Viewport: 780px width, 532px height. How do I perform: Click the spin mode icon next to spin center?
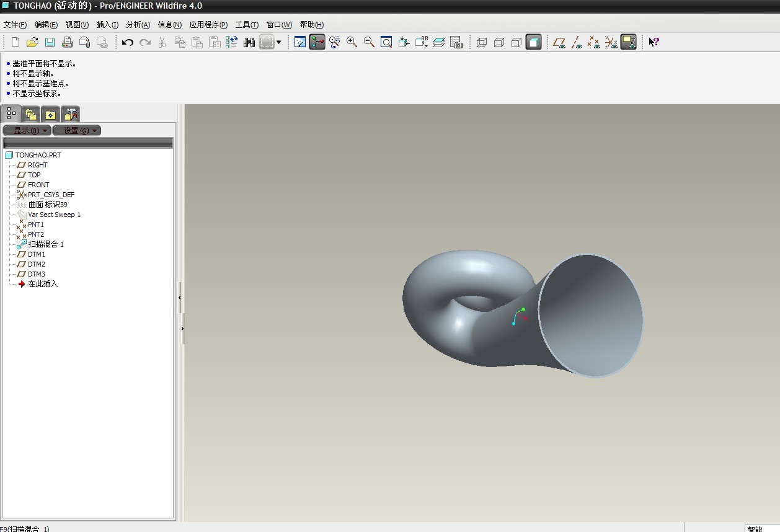coord(335,42)
